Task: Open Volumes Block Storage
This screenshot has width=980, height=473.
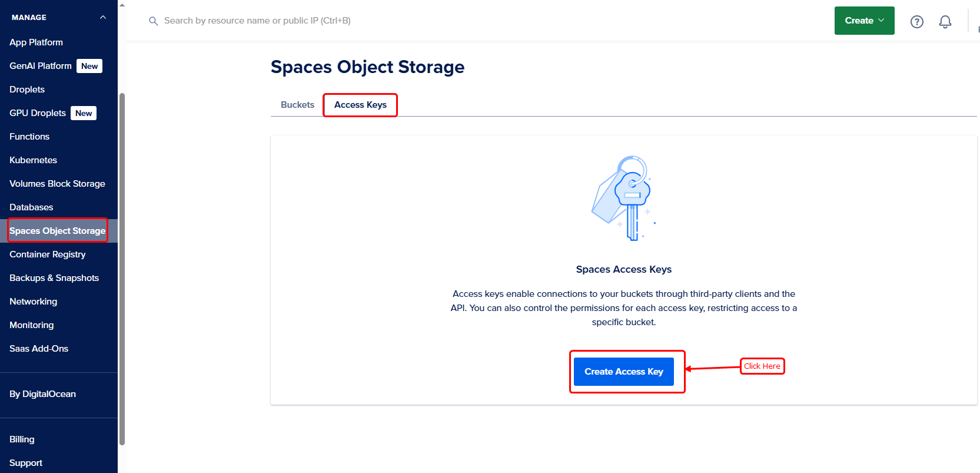Action: (57, 184)
